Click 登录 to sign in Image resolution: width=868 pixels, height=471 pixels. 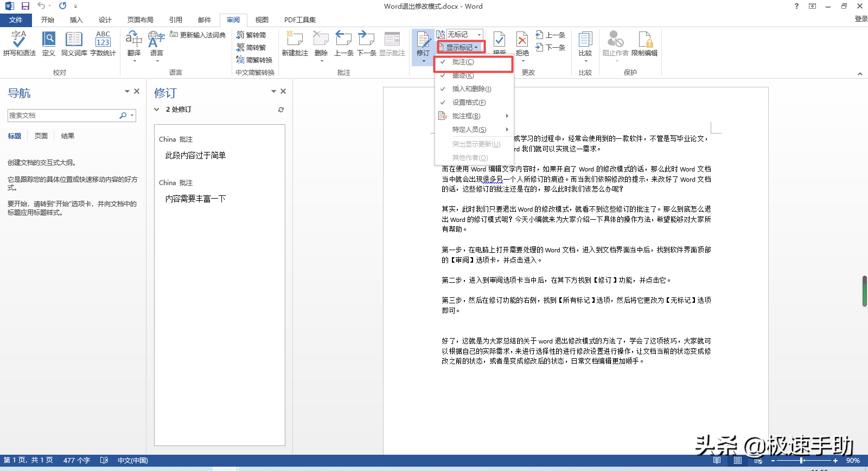point(861,19)
